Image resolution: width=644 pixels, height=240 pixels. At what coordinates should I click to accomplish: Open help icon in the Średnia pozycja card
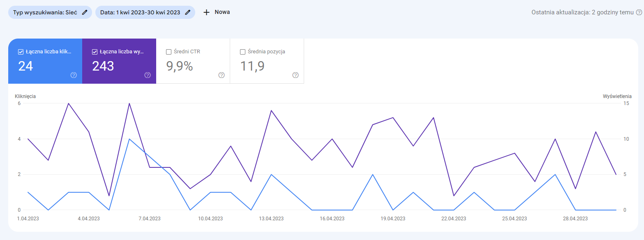pos(295,75)
